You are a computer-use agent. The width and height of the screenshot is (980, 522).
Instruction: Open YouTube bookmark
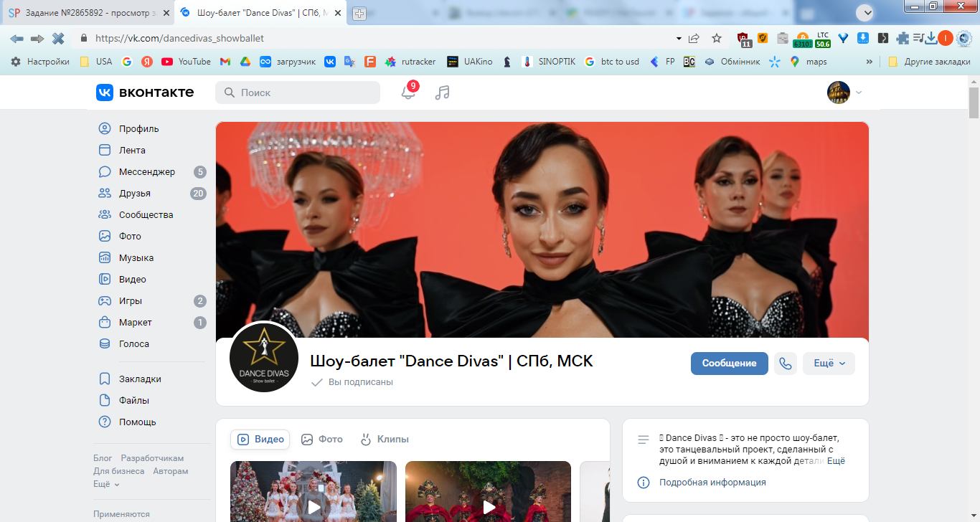click(x=187, y=62)
